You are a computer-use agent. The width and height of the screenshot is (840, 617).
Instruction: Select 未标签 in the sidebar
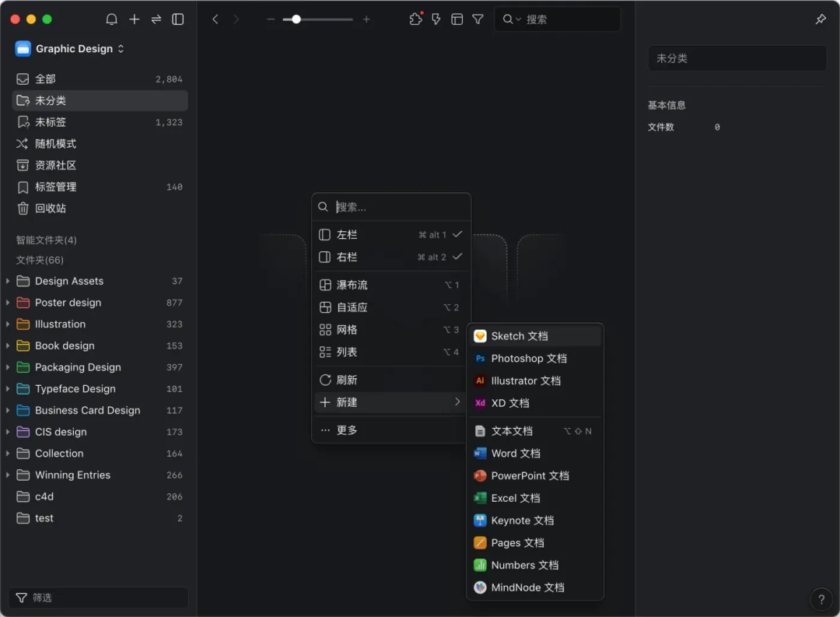click(x=100, y=122)
